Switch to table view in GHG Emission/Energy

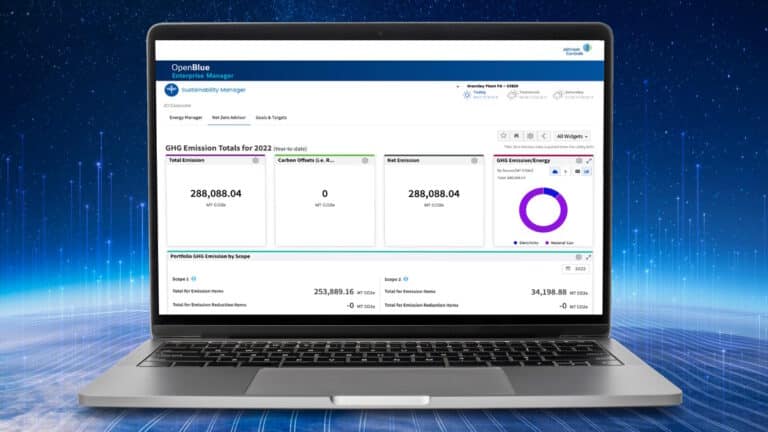click(577, 171)
